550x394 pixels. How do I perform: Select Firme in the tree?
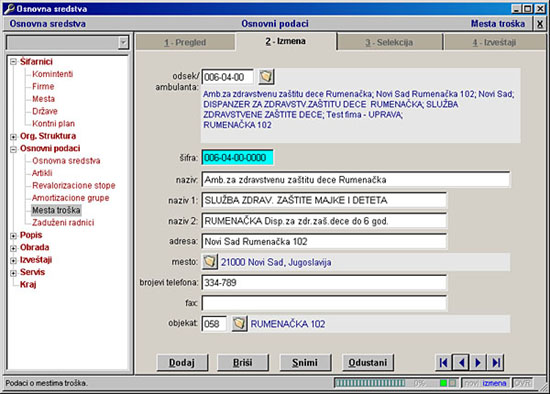[43, 86]
